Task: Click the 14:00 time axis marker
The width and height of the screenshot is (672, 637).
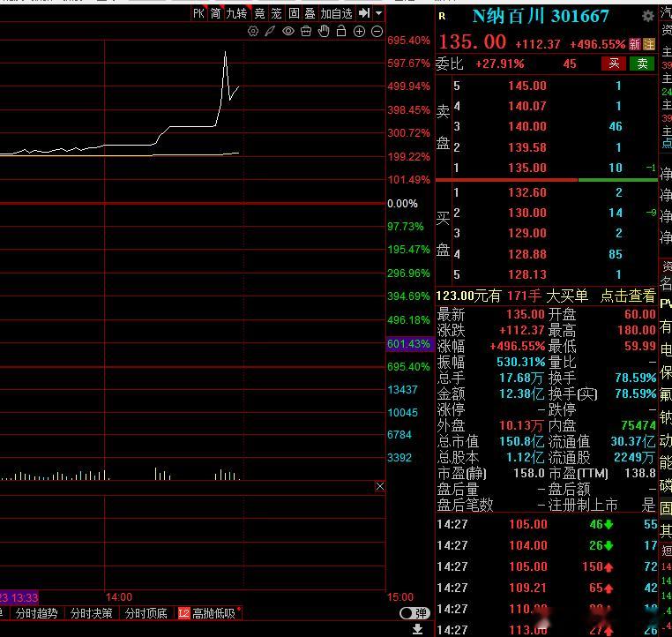Action: coord(119,597)
